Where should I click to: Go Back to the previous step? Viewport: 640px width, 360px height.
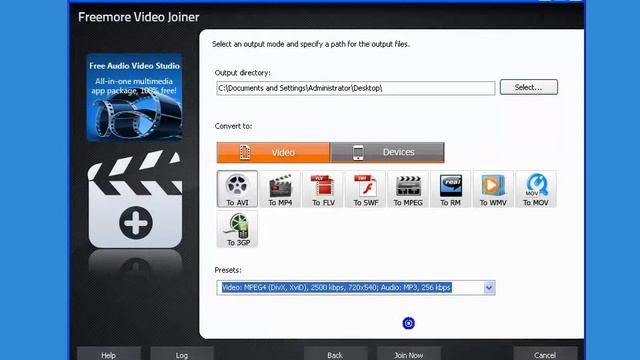click(335, 354)
